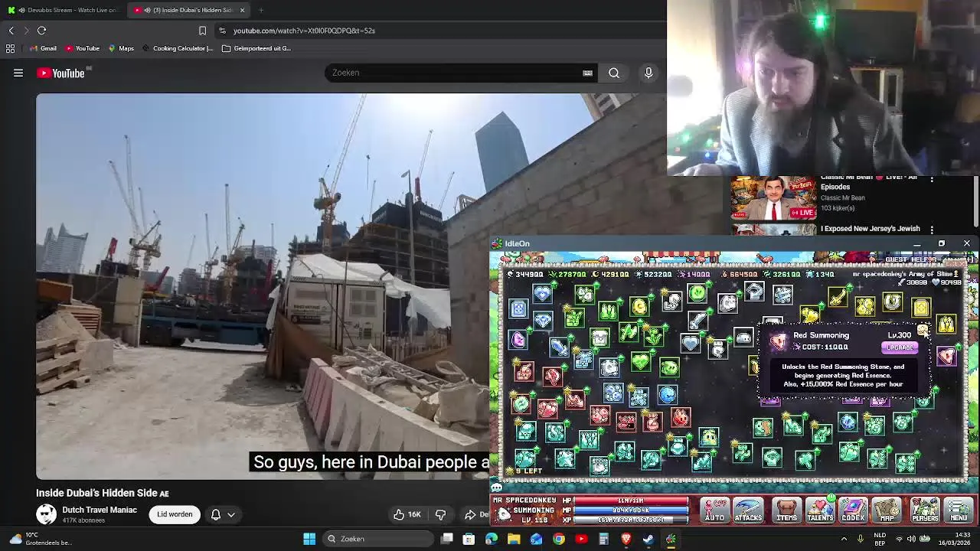Upgrade the Red Summoning skill
This screenshot has height=551, width=980.
pos(899,347)
